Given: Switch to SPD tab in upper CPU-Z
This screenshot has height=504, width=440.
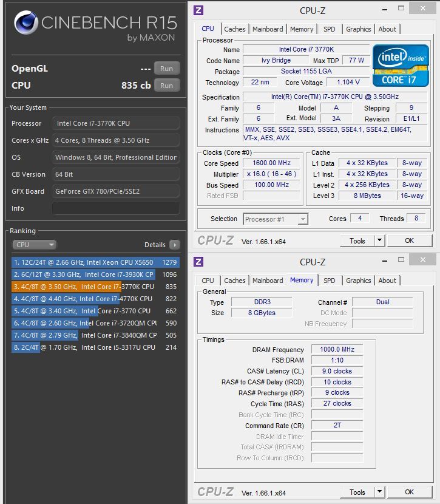Looking at the screenshot, I should click(x=329, y=29).
